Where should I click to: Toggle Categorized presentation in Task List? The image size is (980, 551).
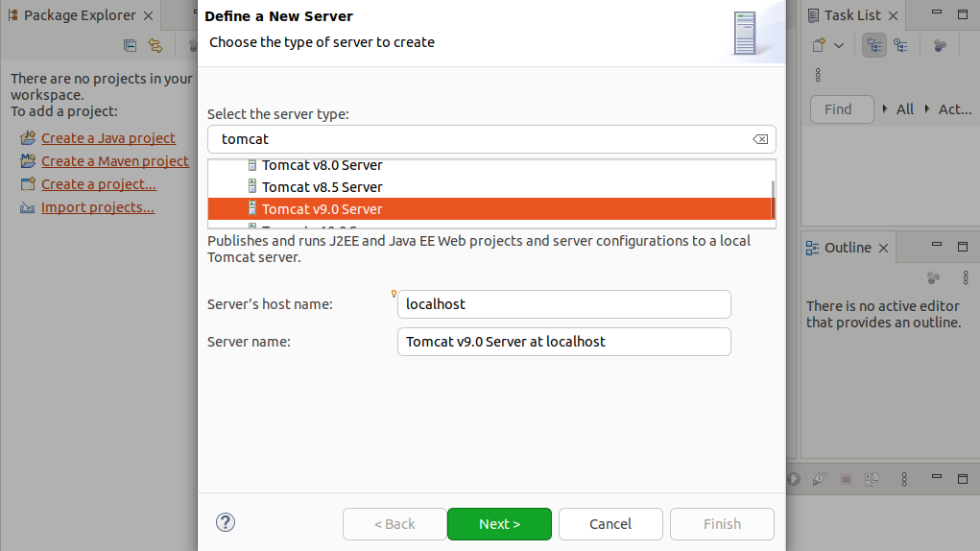click(874, 46)
